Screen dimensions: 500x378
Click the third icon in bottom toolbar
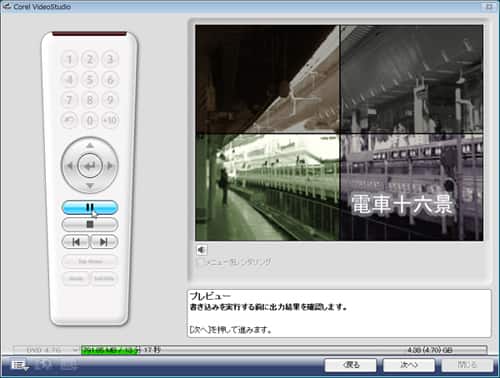point(69,365)
